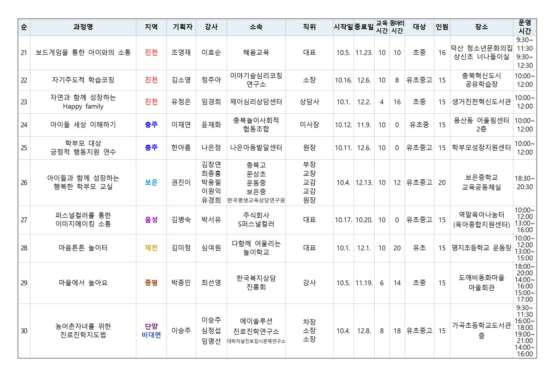Click end date '11.23.'
Screen dimensions: 555x392
pyautogui.click(x=364, y=53)
